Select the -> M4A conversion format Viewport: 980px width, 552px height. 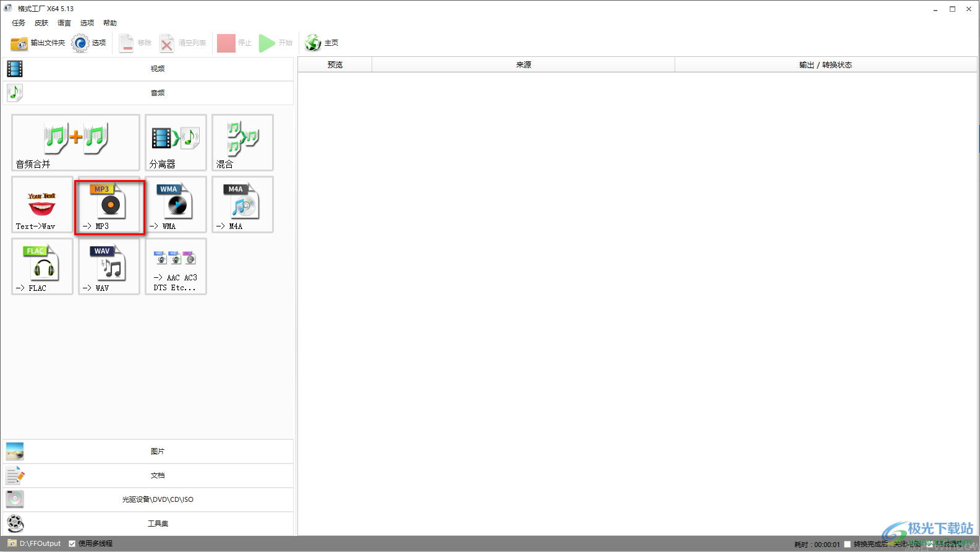coord(242,205)
